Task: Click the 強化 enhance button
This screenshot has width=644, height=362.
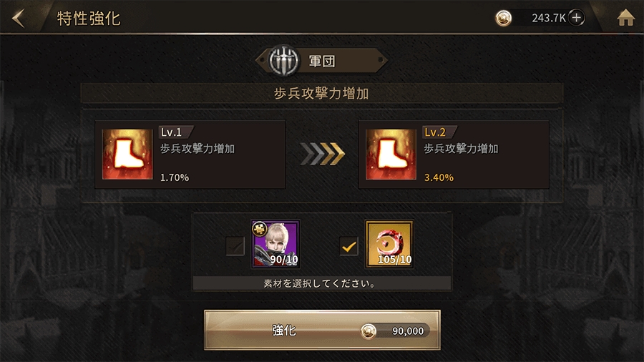Action: 322,330
